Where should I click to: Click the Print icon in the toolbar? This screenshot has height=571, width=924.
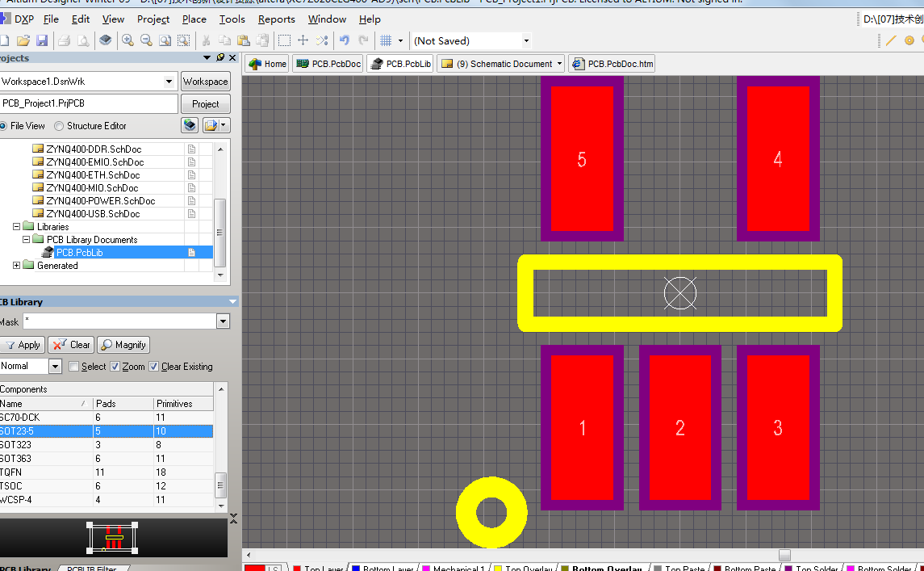tap(65, 40)
